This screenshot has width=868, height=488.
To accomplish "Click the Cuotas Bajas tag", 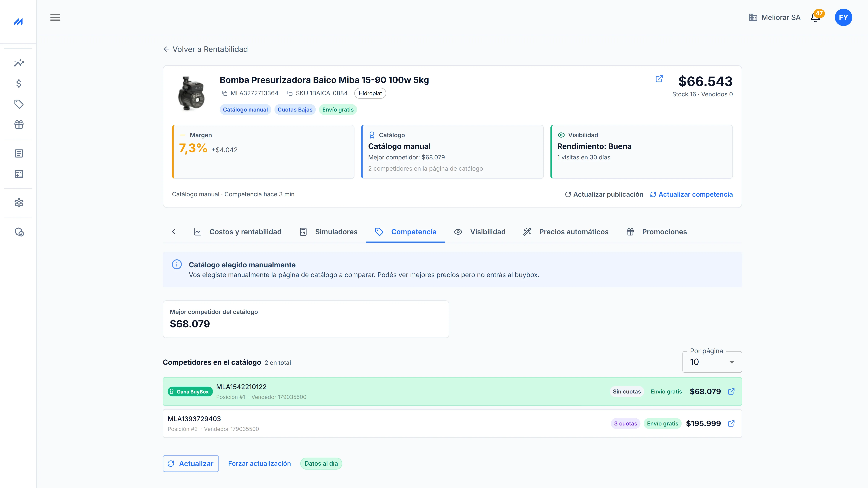I will coord(295,110).
